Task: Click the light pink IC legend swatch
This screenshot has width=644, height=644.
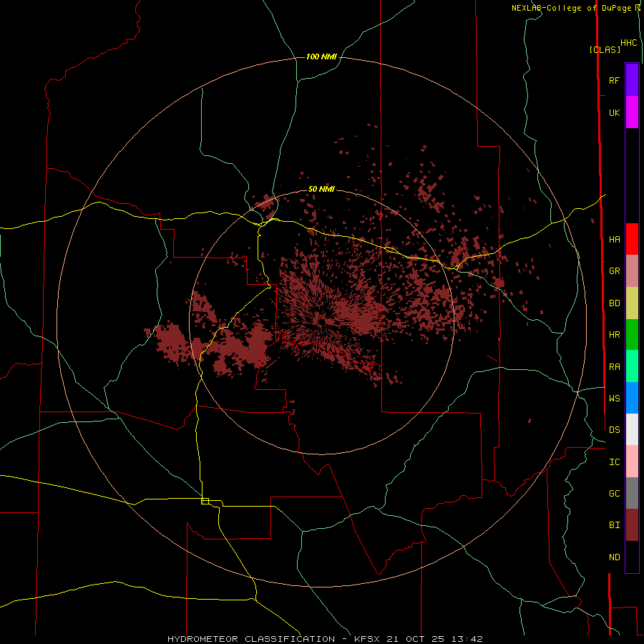Action: tap(632, 462)
